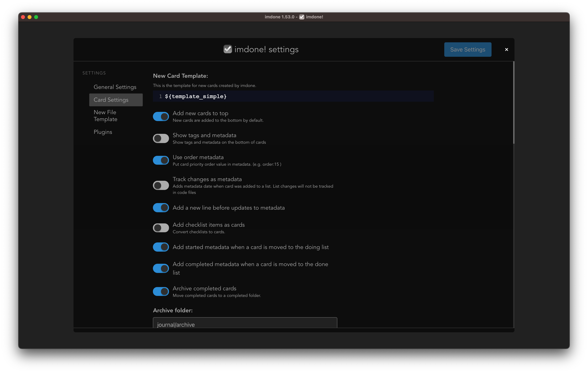Click 'imdone! settings' dialog title text
588x373 pixels.
tap(266, 49)
